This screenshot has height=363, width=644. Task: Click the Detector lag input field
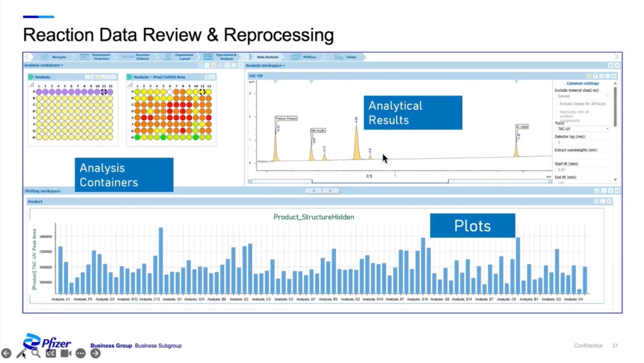pyautogui.click(x=583, y=142)
